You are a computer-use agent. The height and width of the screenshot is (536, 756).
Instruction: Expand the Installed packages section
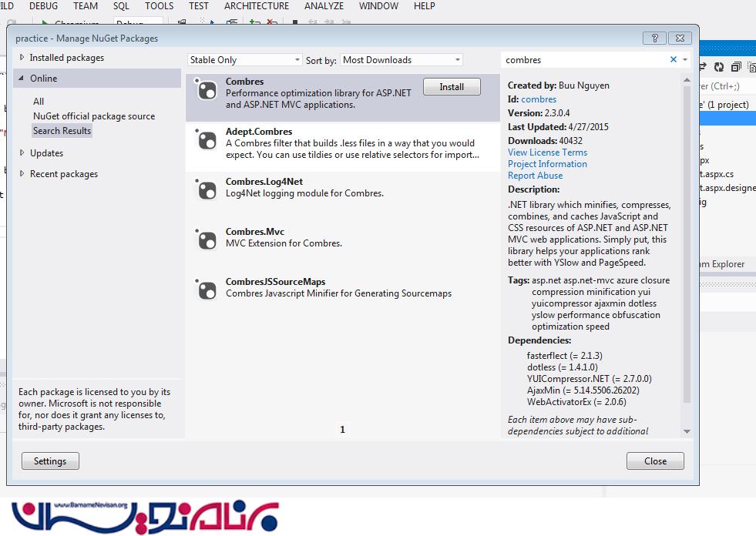(22, 58)
